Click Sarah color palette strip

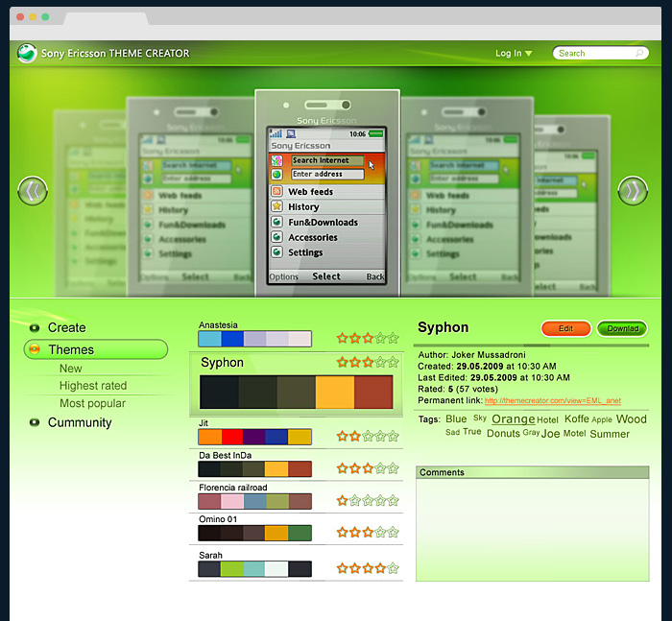tap(254, 569)
